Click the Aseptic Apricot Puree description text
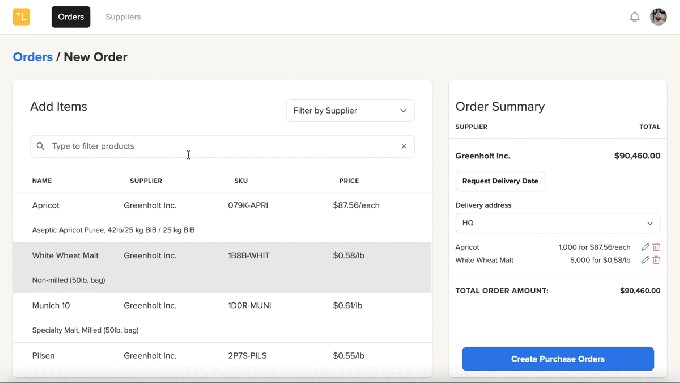 pyautogui.click(x=113, y=230)
